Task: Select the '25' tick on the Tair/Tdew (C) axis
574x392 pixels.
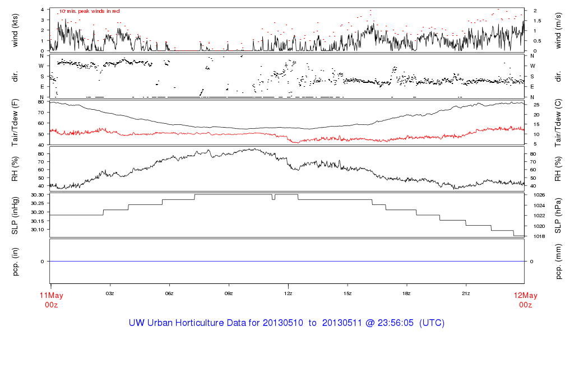Action: click(536, 105)
